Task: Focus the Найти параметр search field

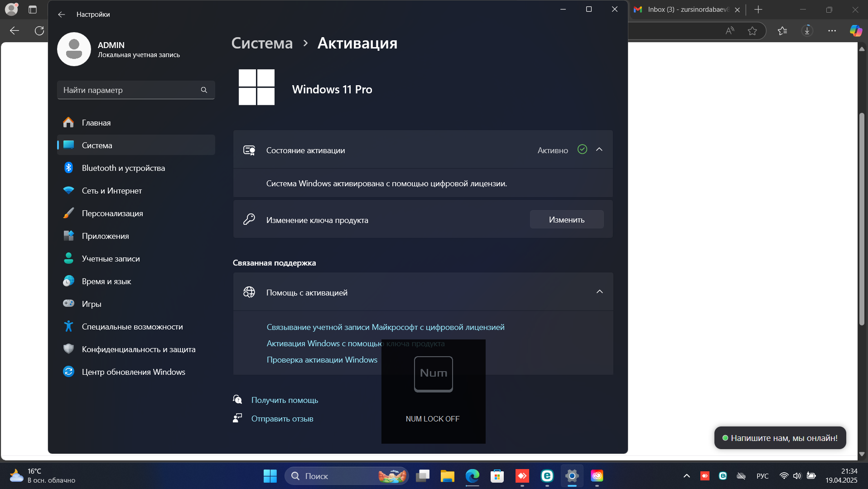Action: 136,90
